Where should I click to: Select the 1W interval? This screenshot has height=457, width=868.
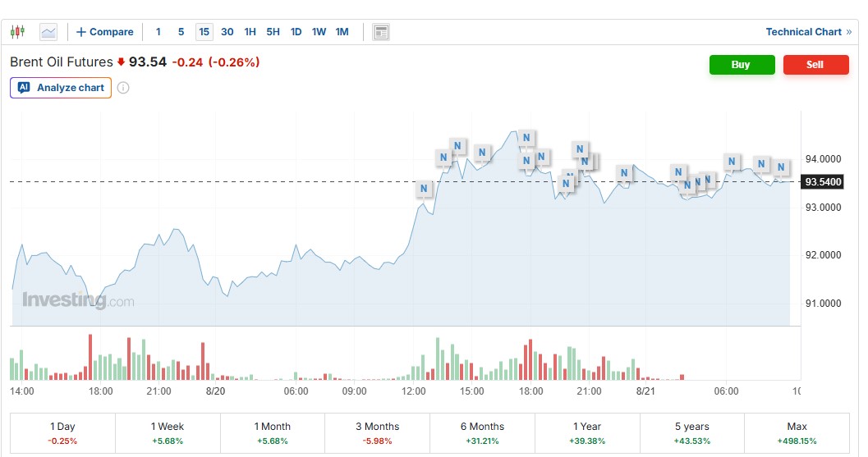point(319,32)
